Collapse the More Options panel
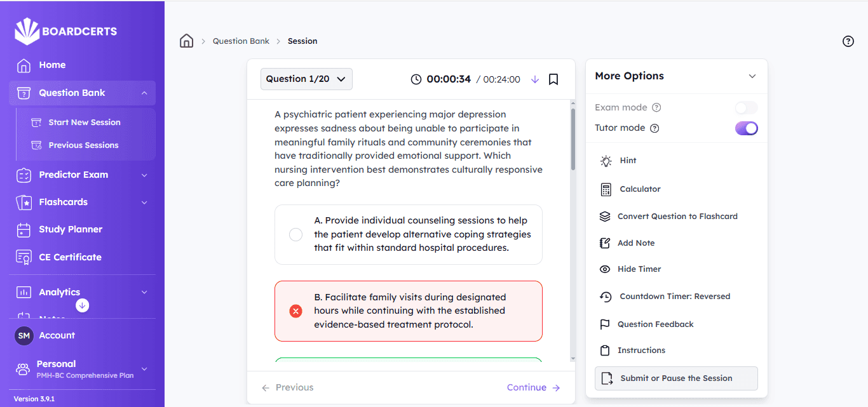868x407 pixels. pos(752,76)
